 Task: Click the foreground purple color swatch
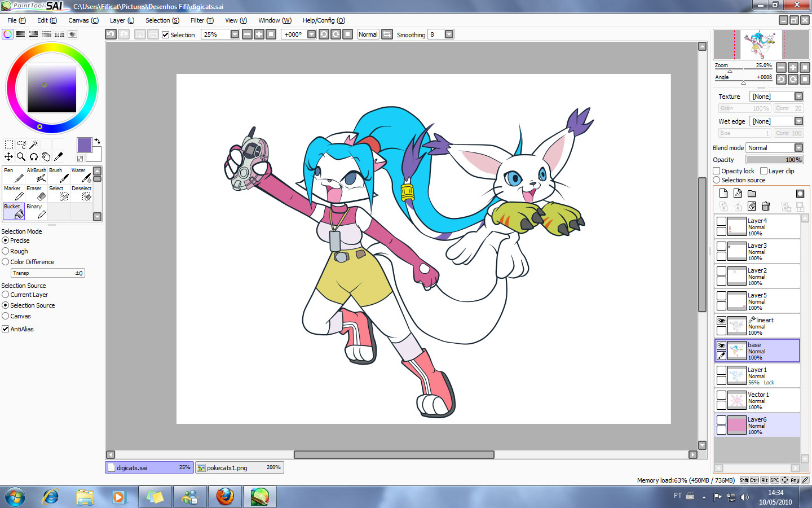[85, 145]
